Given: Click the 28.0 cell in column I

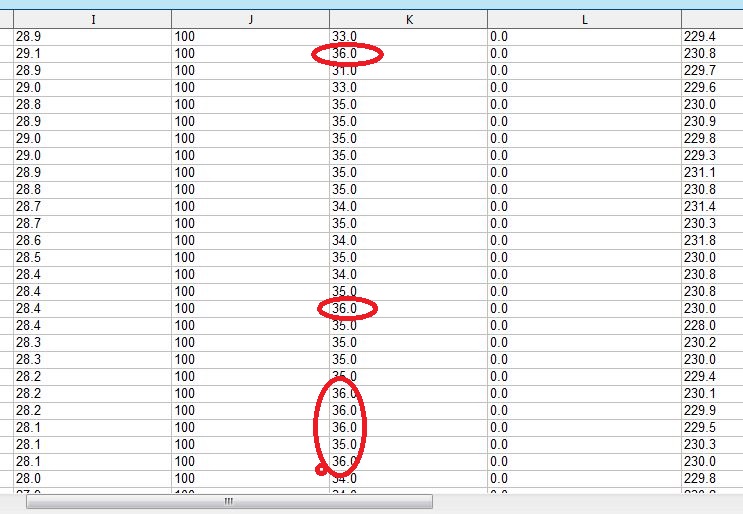Looking at the screenshot, I should 92,478.
